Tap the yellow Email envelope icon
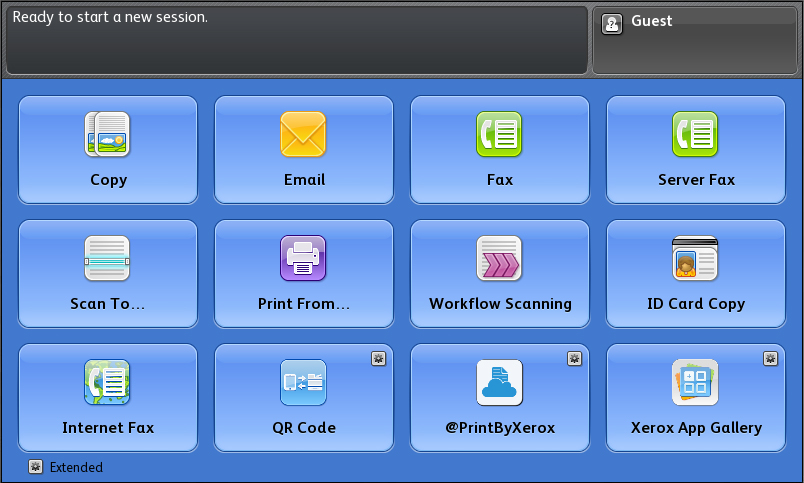This screenshot has height=483, width=804. coord(304,134)
